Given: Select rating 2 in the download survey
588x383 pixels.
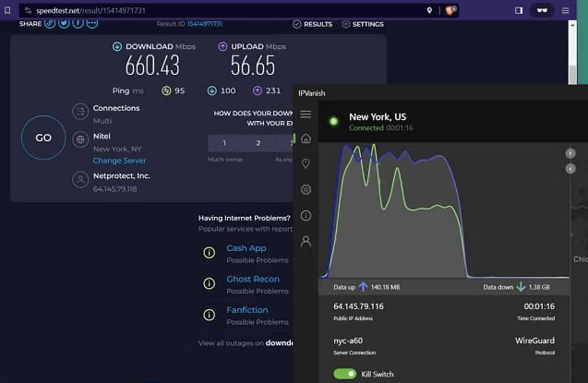Looking at the screenshot, I should click(x=258, y=143).
